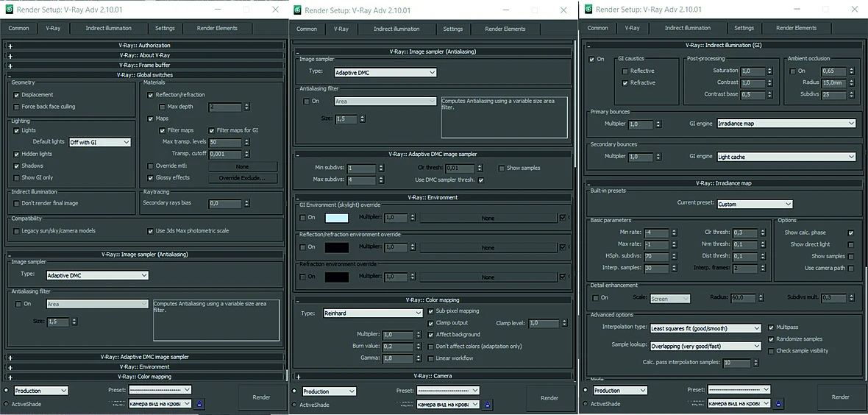The height and width of the screenshot is (415, 868).
Task: Collapse V-Ray:: Global switches rollout
Action: click(x=144, y=75)
